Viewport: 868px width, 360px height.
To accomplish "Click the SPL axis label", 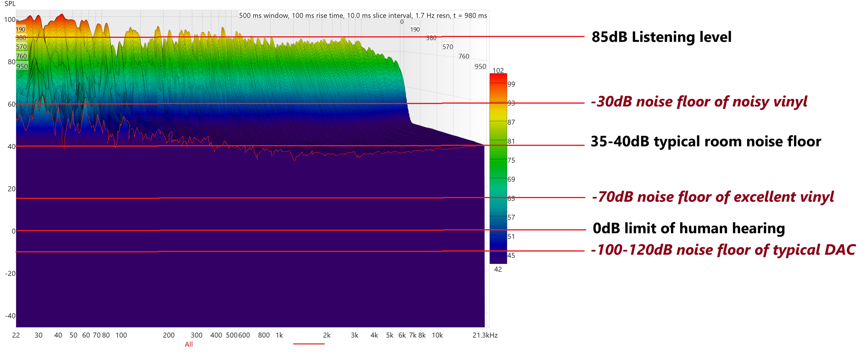I will coord(10,4).
